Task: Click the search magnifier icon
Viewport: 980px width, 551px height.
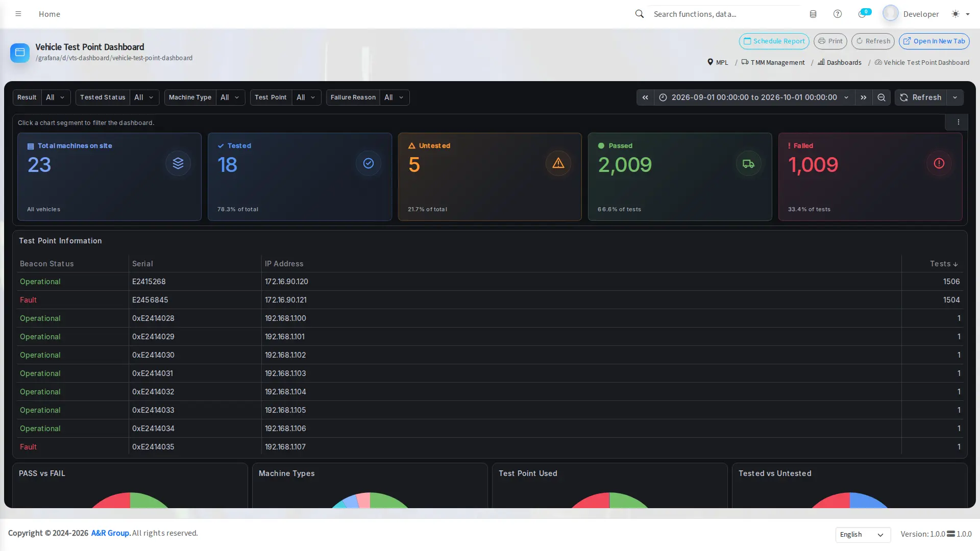Action: tap(639, 14)
